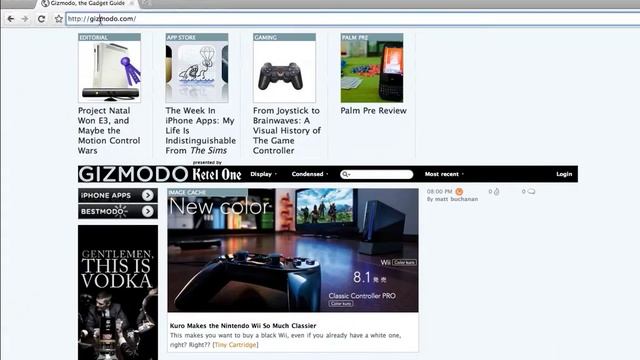
Task: Click the GAMING category label
Action: click(x=265, y=37)
